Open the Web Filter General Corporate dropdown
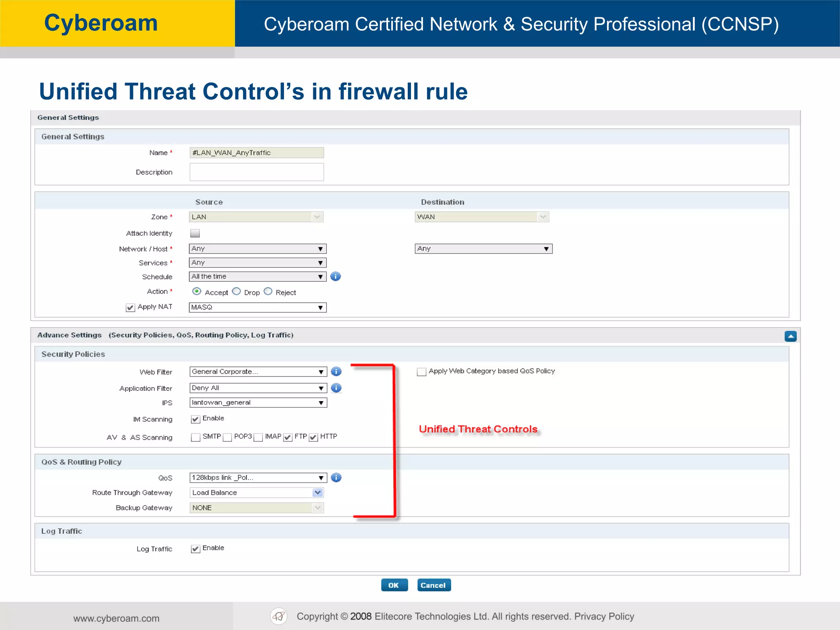 pos(258,372)
